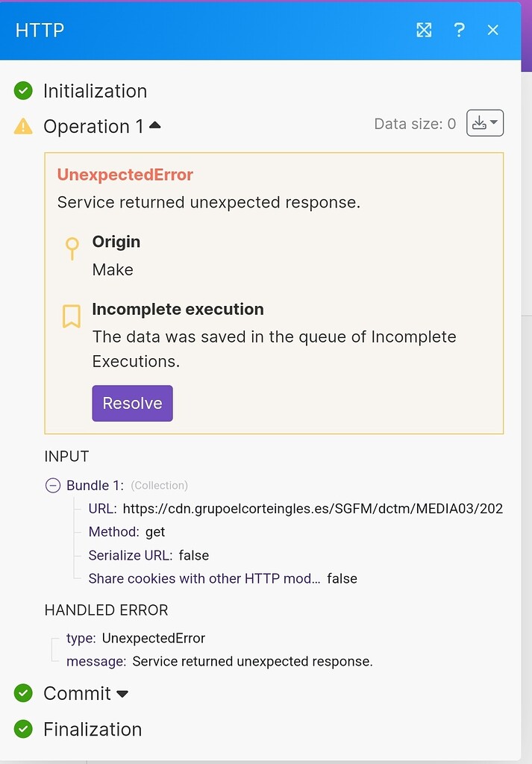Click the warning triangle beside Operation 1
The height and width of the screenshot is (764, 532).
[22, 126]
